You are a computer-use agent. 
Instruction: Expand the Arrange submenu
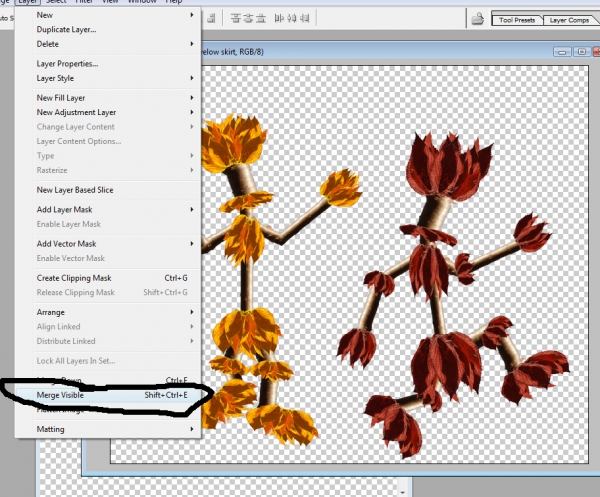108,312
